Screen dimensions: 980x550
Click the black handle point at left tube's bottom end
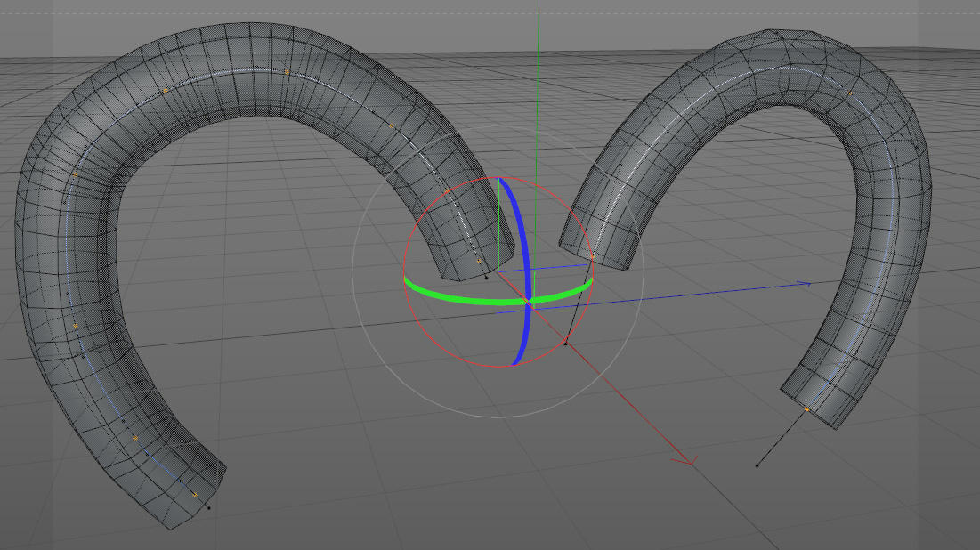point(209,507)
